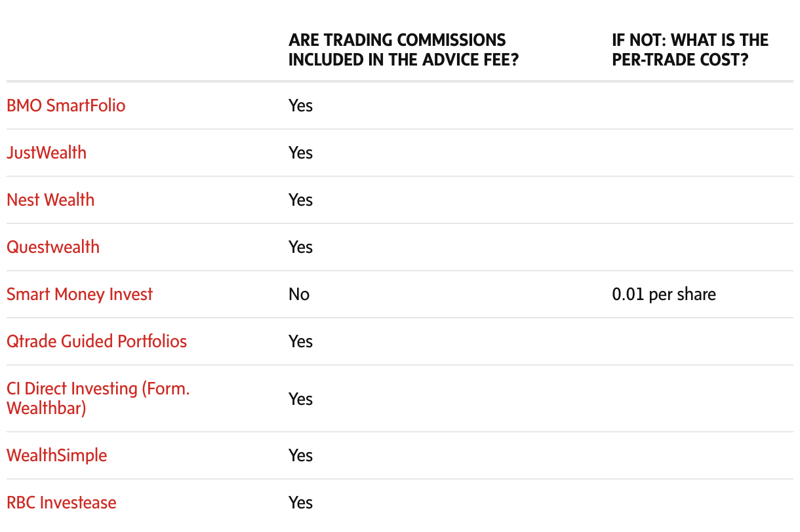Open the BMO SmartFolio link
Image resolution: width=800 pixels, height=532 pixels.
tap(66, 105)
